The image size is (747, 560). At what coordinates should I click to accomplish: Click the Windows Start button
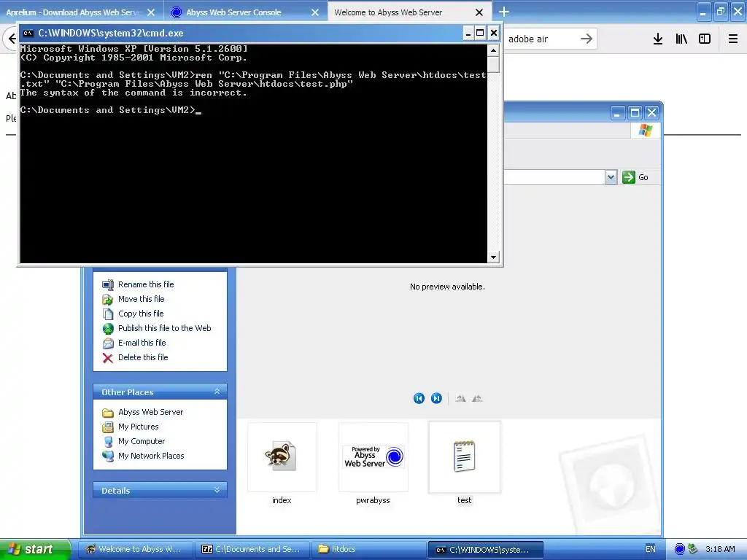coord(35,549)
